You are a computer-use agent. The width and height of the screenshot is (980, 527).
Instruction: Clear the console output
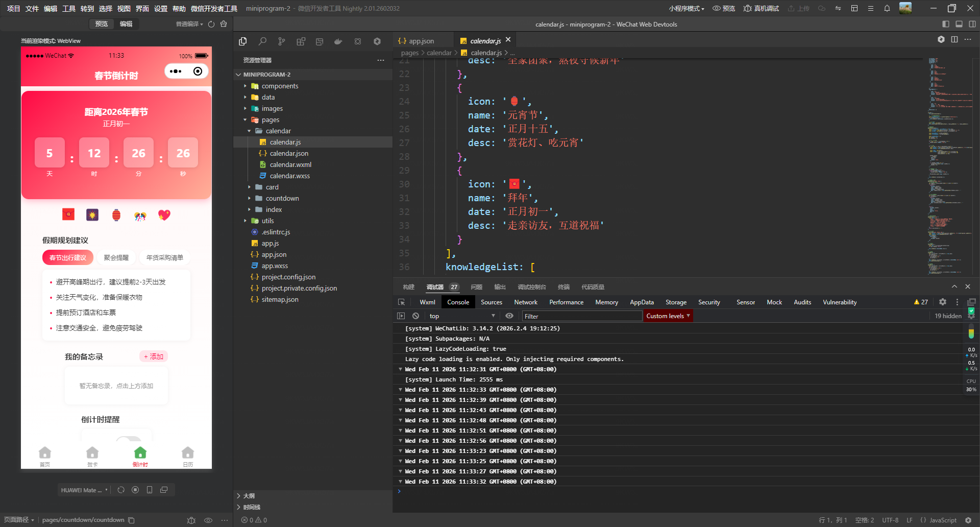[415, 316]
